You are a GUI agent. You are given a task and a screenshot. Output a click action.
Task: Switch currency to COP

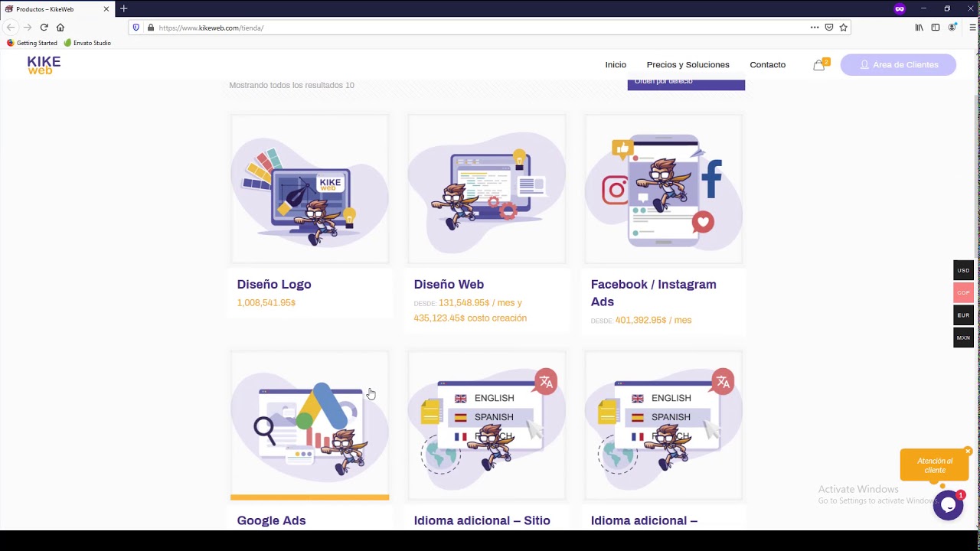(x=963, y=292)
